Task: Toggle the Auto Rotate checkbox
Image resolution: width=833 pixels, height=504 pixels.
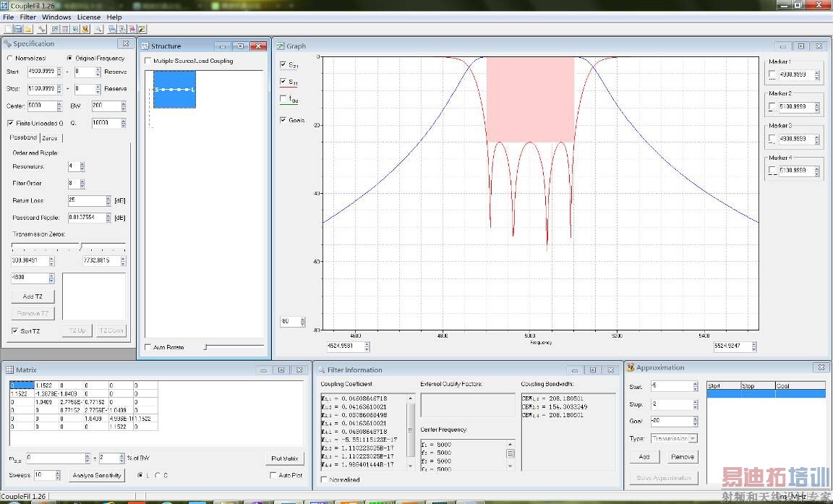Action: (x=148, y=348)
